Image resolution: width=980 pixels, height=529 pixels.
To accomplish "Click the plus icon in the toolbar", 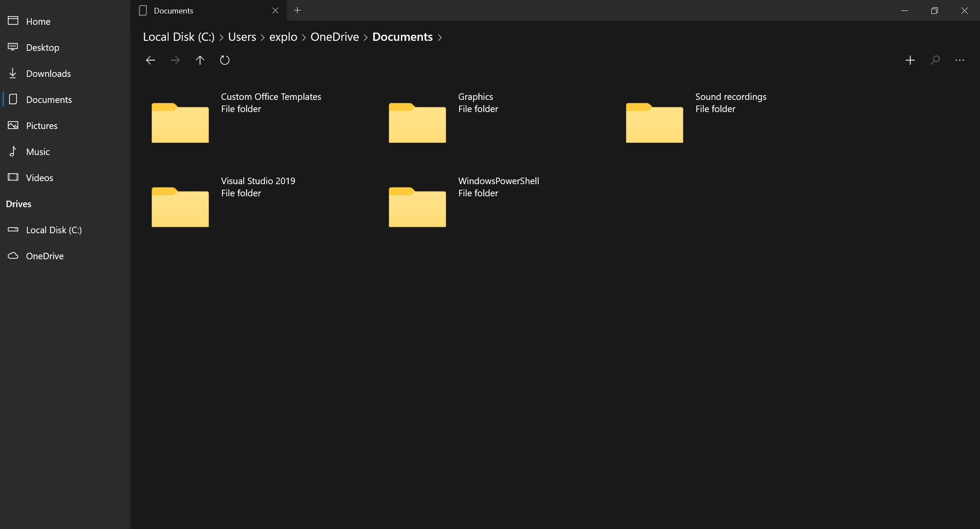I will coord(910,60).
